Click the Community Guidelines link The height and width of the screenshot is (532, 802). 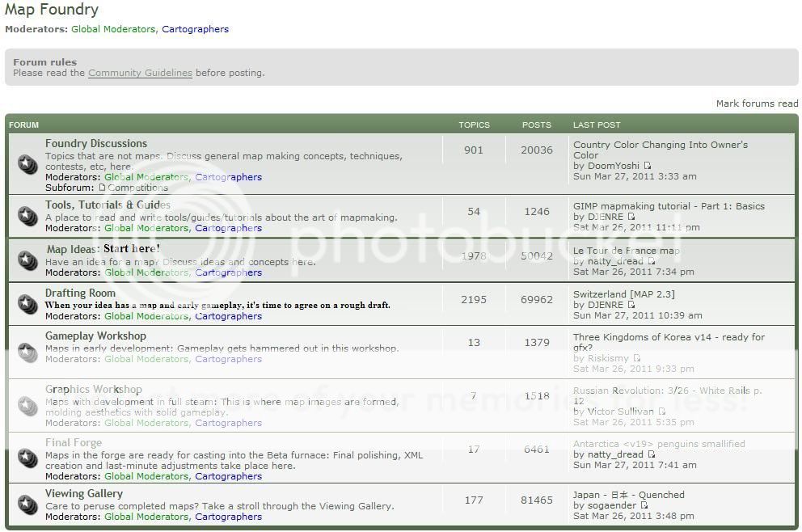coord(140,73)
